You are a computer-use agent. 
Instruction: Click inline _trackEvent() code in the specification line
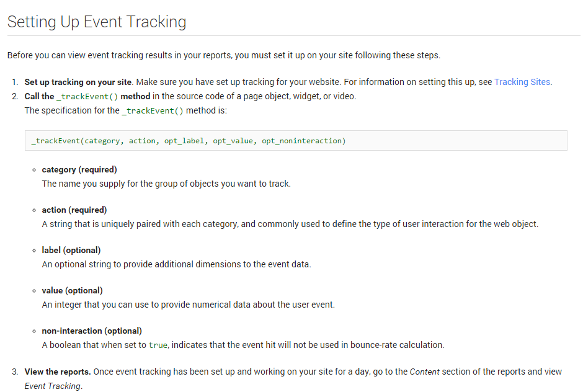pyautogui.click(x=153, y=111)
